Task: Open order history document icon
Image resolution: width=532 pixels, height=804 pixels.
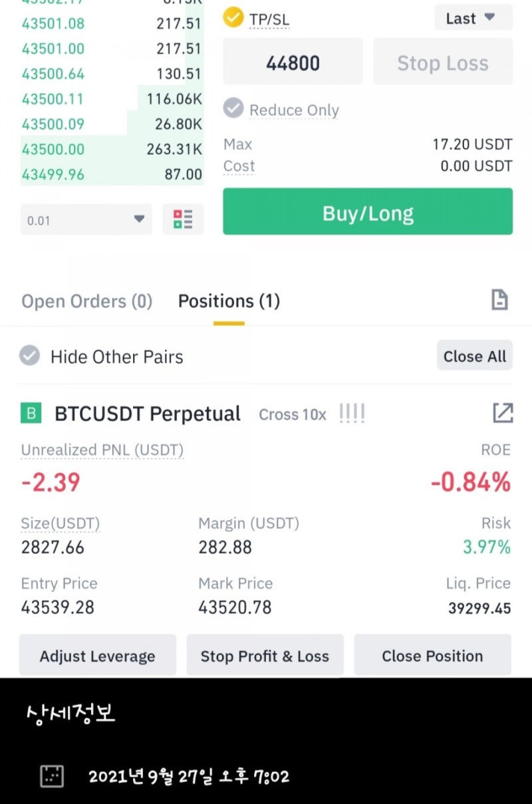Action: [x=499, y=301]
